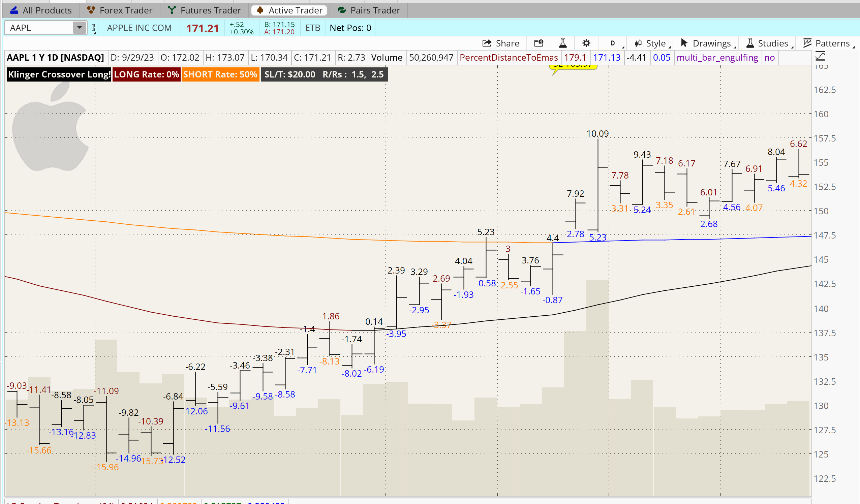This screenshot has height=504, width=860.
Task: Click the Volume value 50,260,947
Action: tap(431, 57)
